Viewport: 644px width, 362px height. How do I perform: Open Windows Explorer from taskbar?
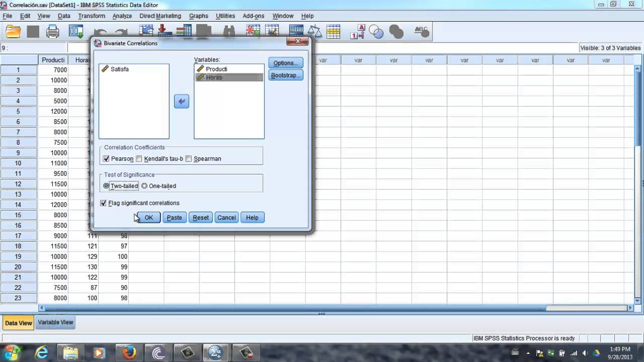point(70,353)
